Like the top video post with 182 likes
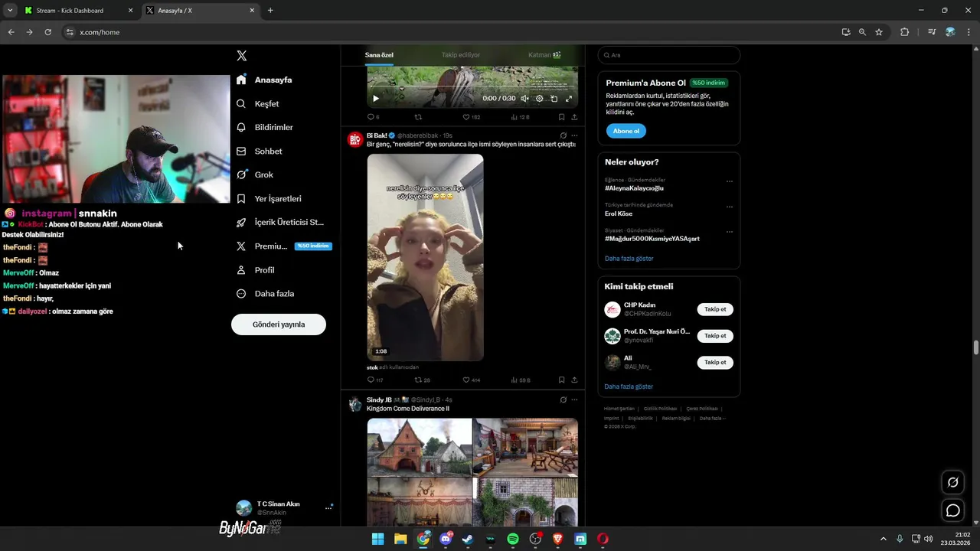 click(472, 117)
